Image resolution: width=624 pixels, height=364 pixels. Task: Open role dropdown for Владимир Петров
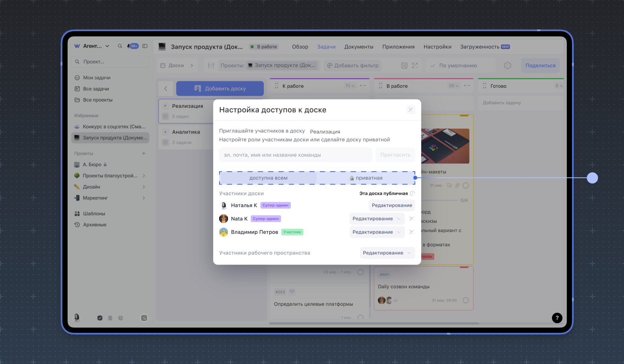[377, 232]
